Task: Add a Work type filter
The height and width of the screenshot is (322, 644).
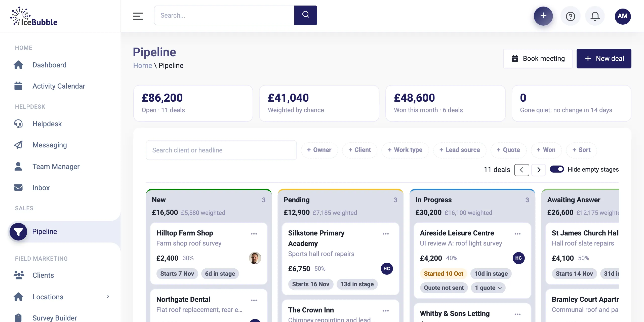Action: 405,150
